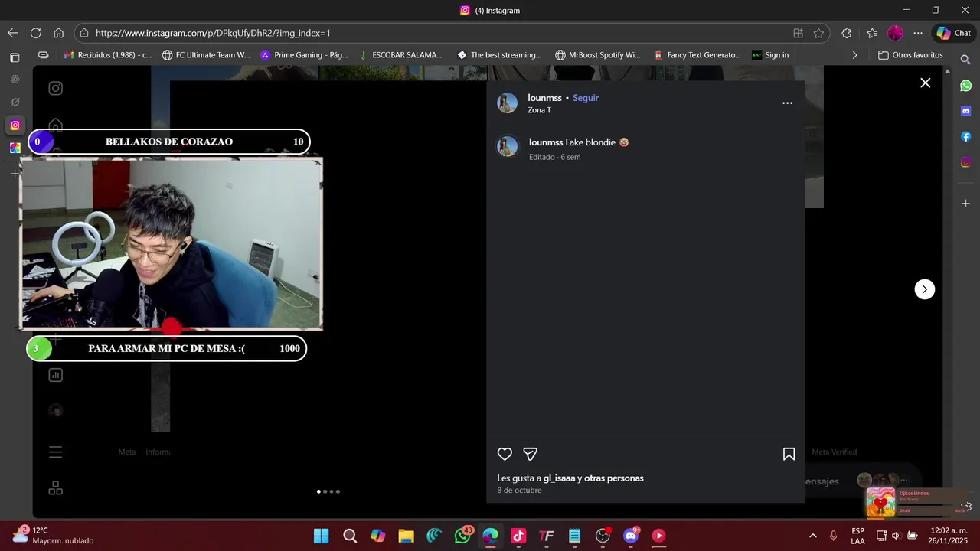Open the Meta Verified footer link
Screen dimensions: 980x551
pos(834,452)
